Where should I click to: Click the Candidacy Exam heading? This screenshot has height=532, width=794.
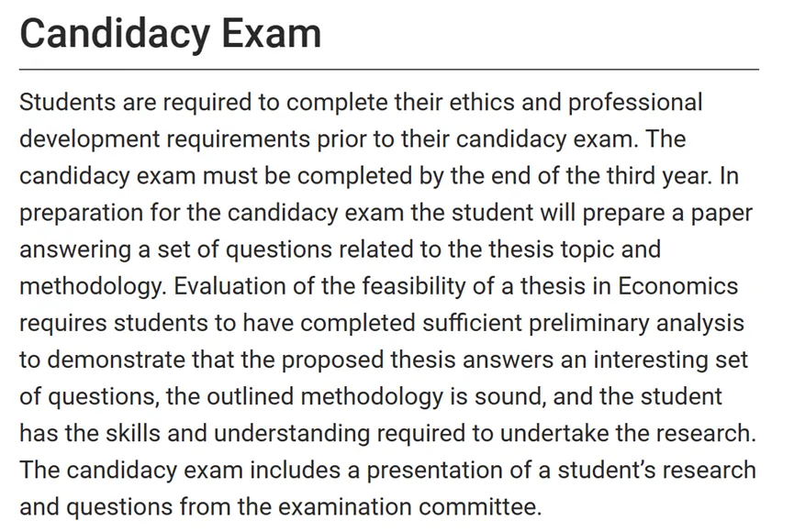coord(170,34)
